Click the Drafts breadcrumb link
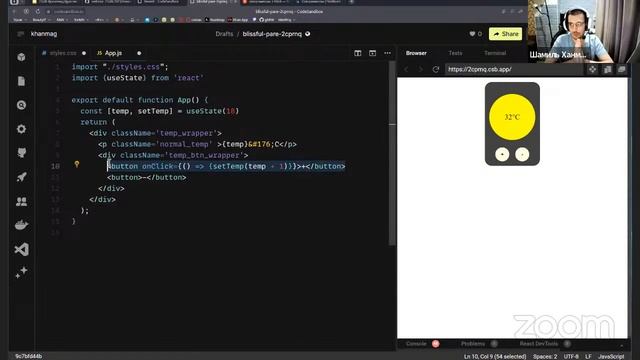 click(x=224, y=34)
